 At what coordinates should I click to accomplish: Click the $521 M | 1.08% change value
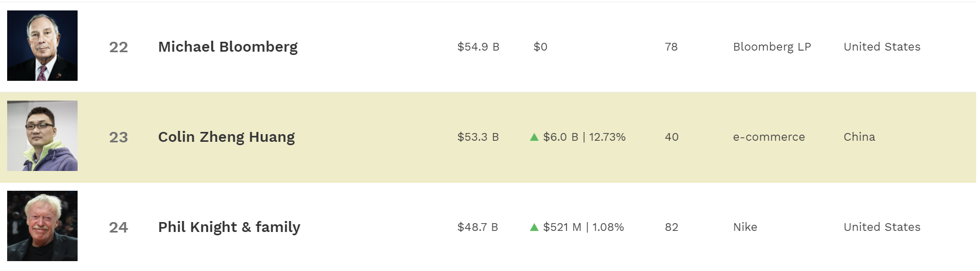click(x=583, y=227)
